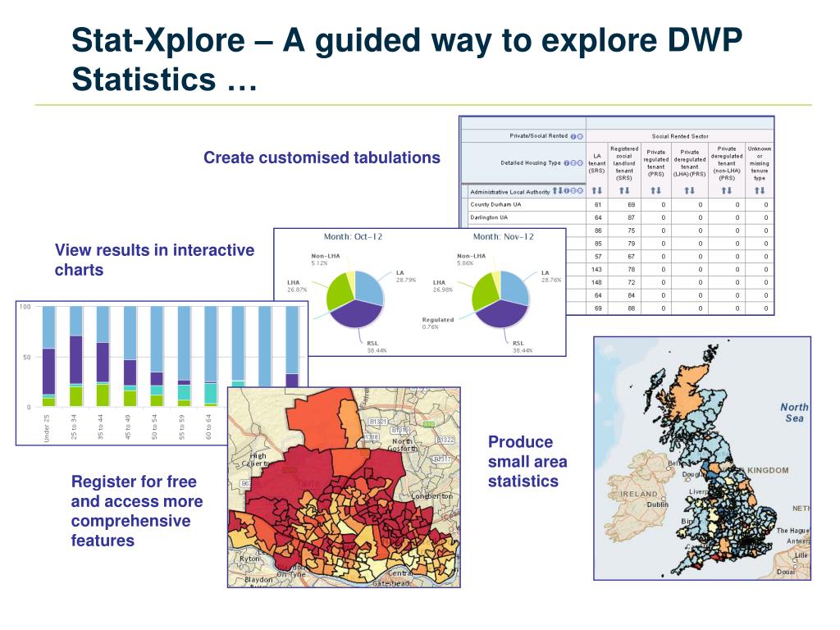Select the Darlington UA row label
Screen dimensions: 840x630
point(489,217)
